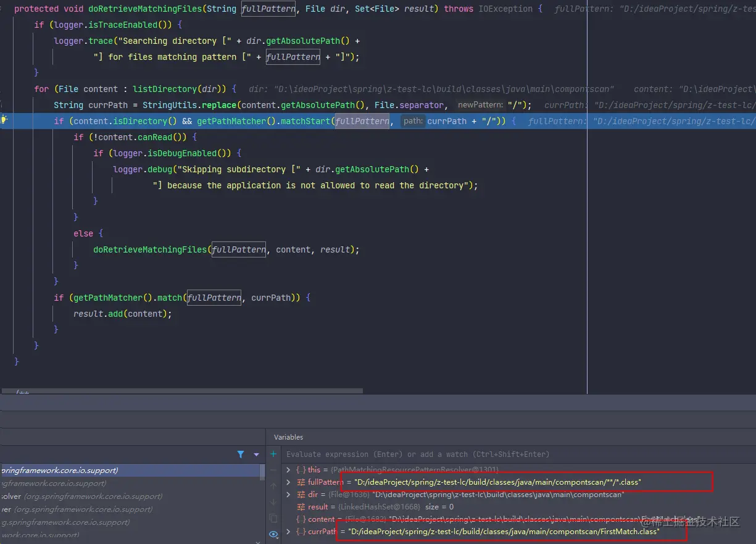The height and width of the screenshot is (544, 756).
Task: Select the content variable row
Action: (x=517, y=519)
